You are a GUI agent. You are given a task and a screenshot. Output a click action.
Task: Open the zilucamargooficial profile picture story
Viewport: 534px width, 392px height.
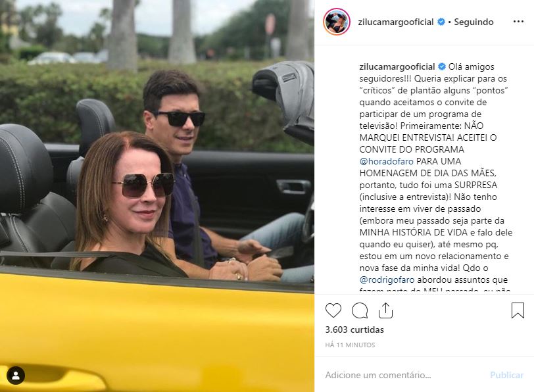(x=337, y=22)
